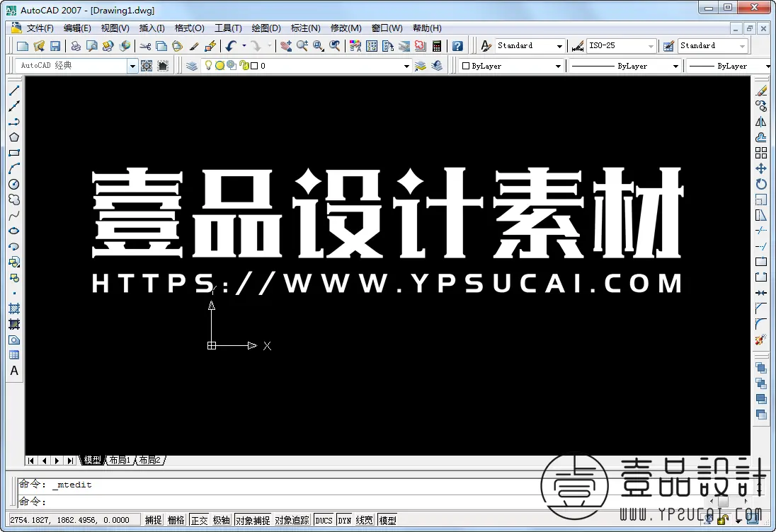776x532 pixels.
Task: Select the Explode tool
Action: pyautogui.click(x=761, y=340)
